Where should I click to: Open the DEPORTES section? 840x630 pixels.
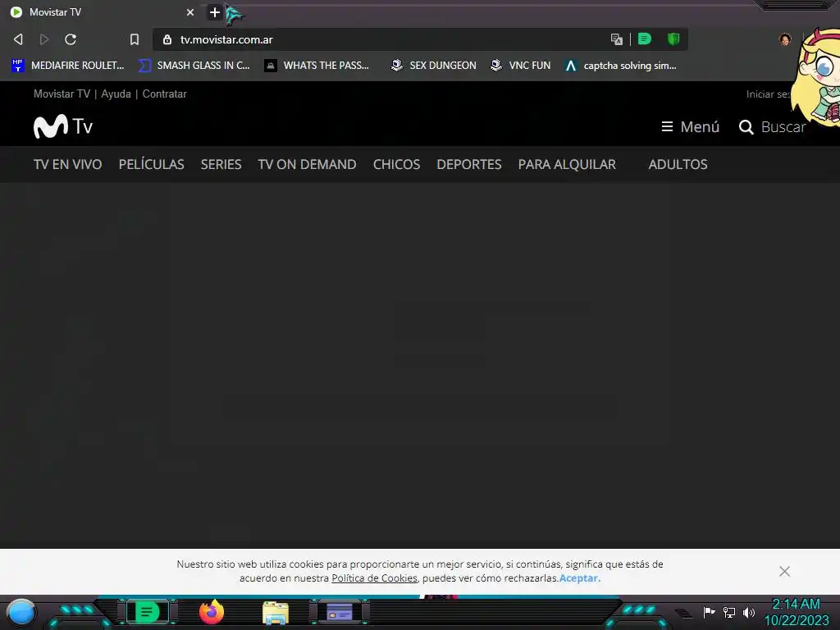pos(468,164)
